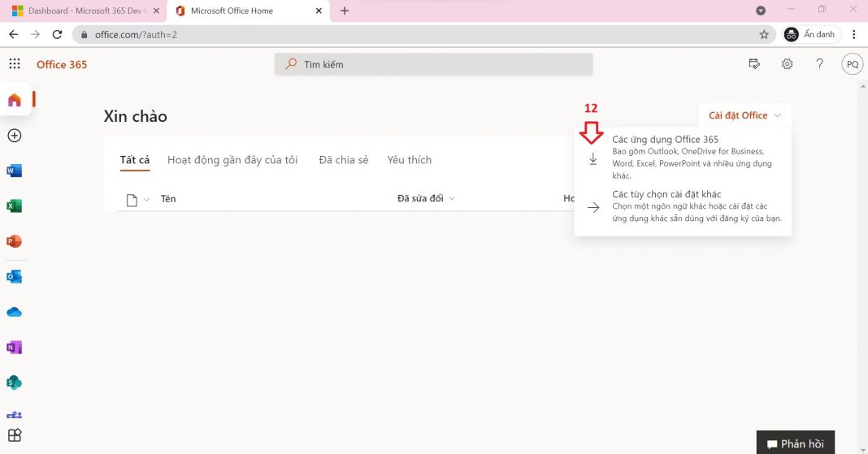Open the Word app in sidebar
Image resolution: width=868 pixels, height=454 pixels.
click(x=14, y=171)
